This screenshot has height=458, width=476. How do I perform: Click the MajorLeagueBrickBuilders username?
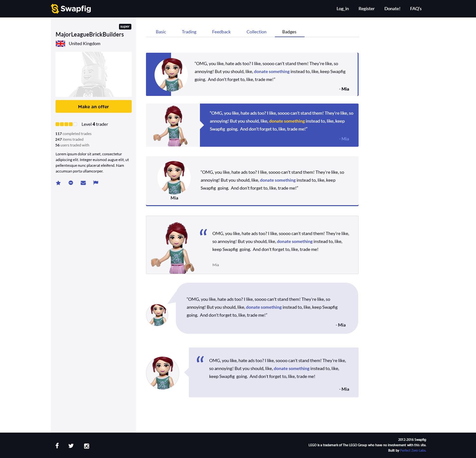pos(90,34)
